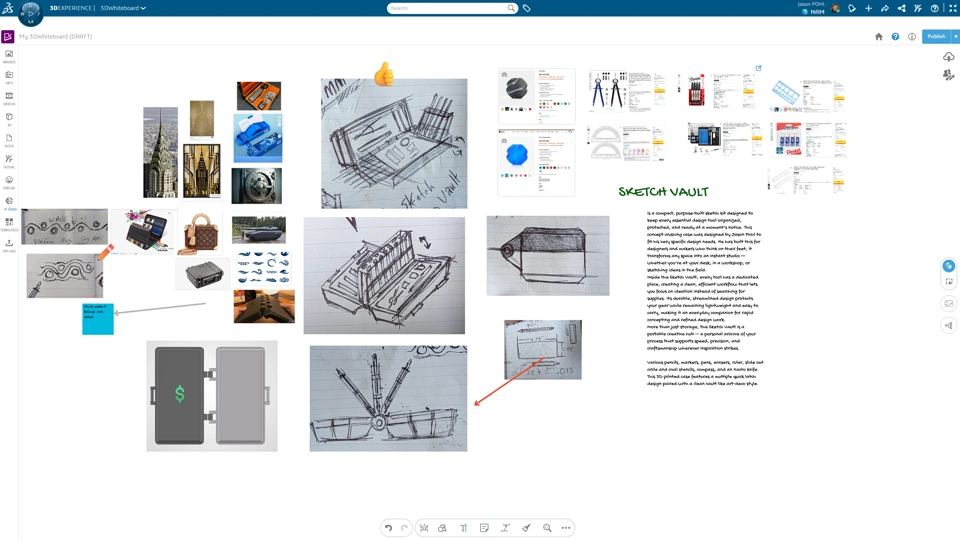Select the brown handbag image
Viewport: 960px width, 540px height.
(x=200, y=233)
